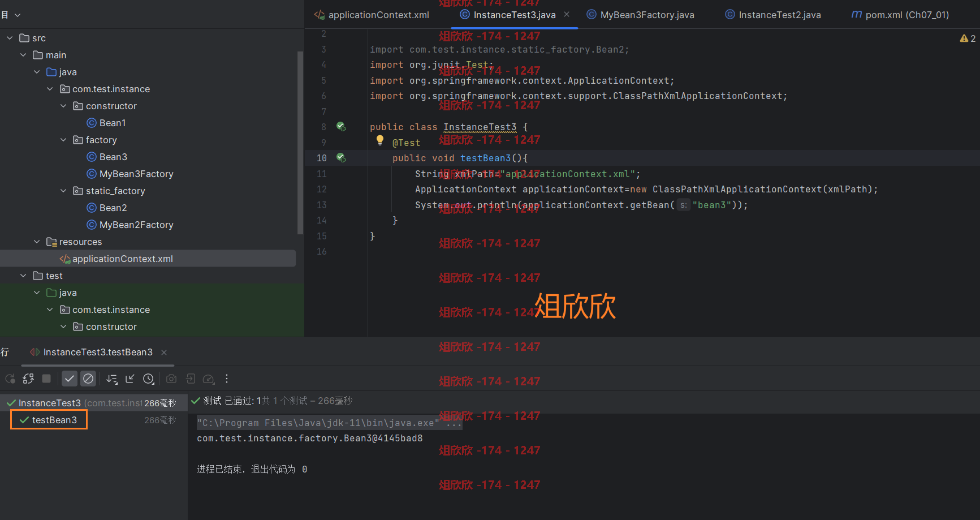
Task: Switch to pom.xml (Ch07_01) editor tab
Action: 900,15
